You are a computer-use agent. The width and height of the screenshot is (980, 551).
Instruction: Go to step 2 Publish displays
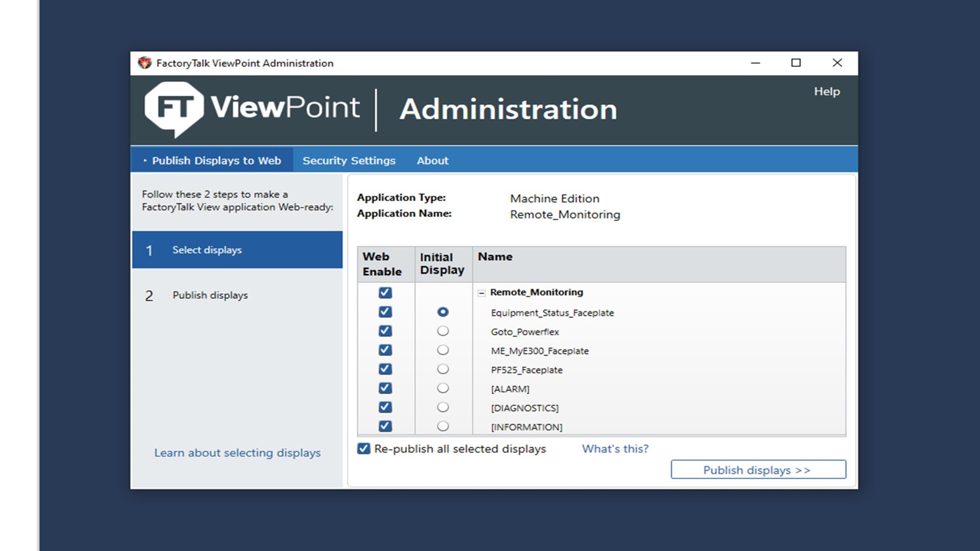[x=237, y=295]
